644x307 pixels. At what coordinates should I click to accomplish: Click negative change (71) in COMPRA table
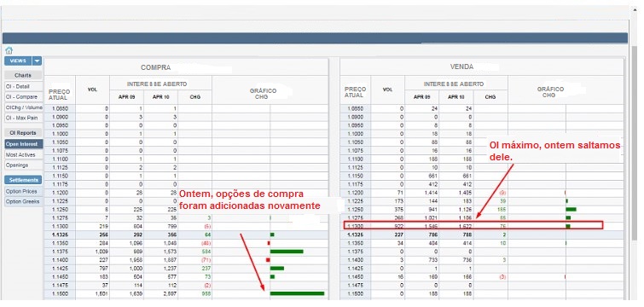click(x=206, y=260)
